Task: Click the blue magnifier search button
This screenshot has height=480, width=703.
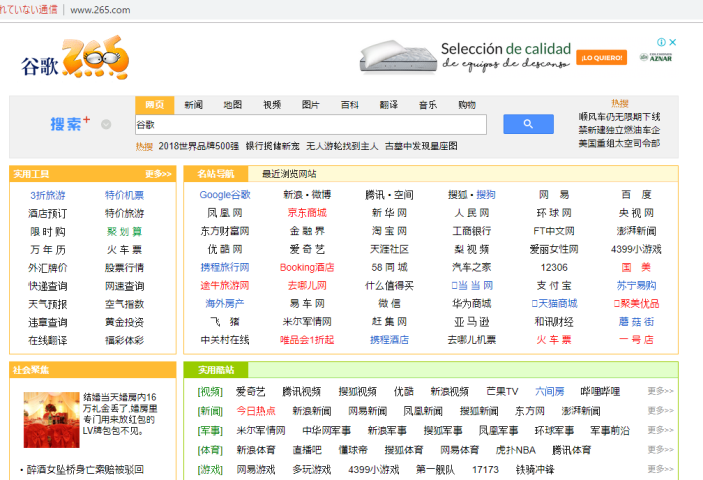Action: [x=528, y=124]
